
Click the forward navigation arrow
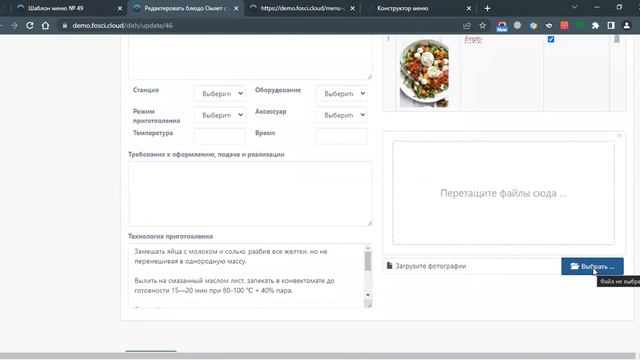pos(14,25)
